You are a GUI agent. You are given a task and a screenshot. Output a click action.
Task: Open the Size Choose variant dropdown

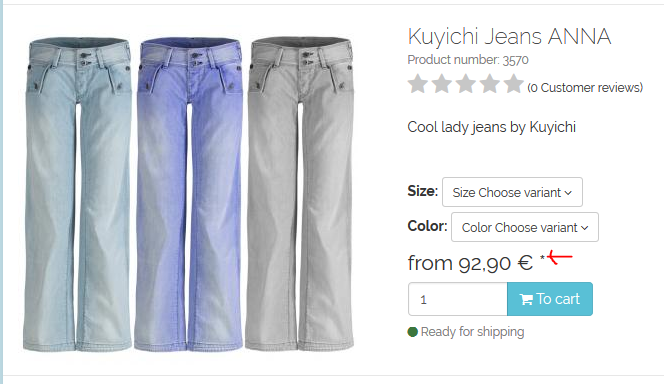(512, 192)
